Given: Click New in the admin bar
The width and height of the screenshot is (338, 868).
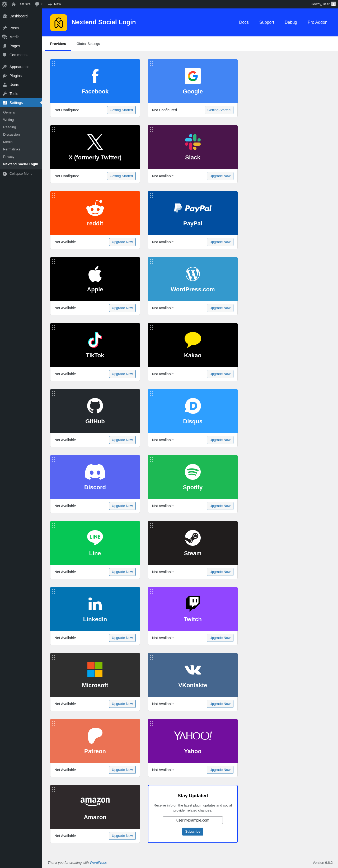Looking at the screenshot, I should [54, 4].
